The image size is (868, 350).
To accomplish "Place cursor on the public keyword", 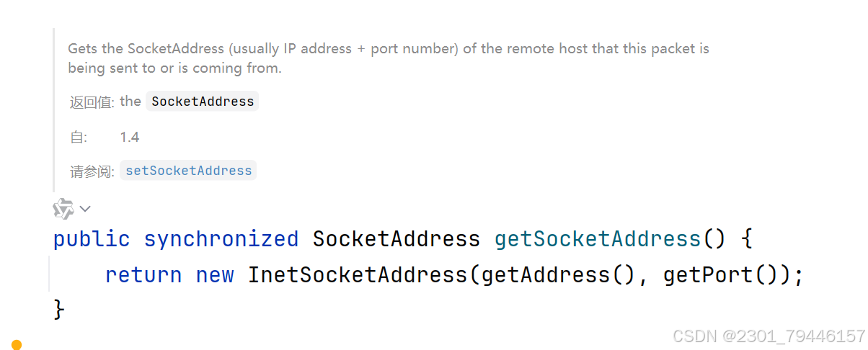I will coord(92,238).
